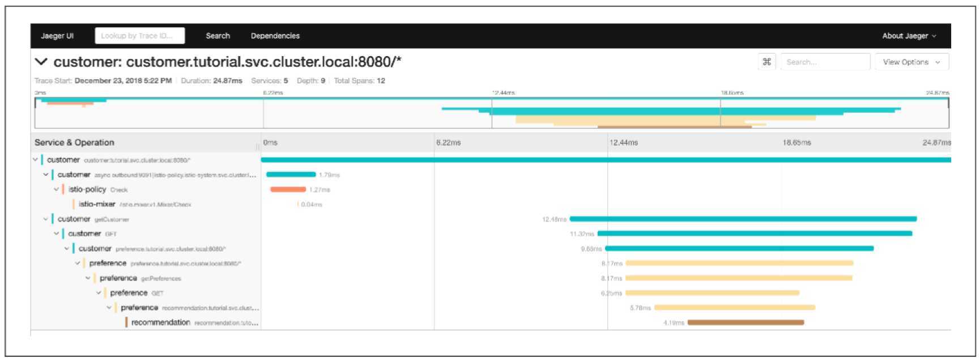Click the Jaeger UI home link

57,36
